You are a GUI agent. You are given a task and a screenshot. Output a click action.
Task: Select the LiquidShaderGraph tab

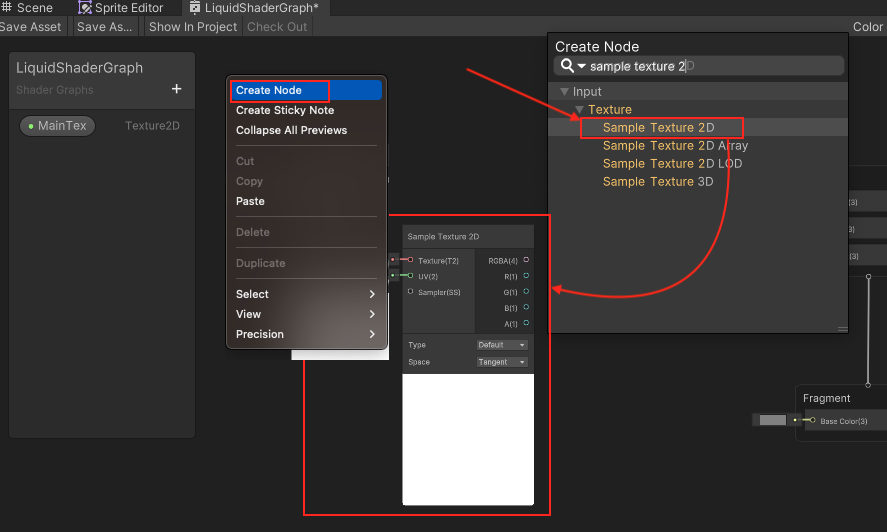pos(254,8)
